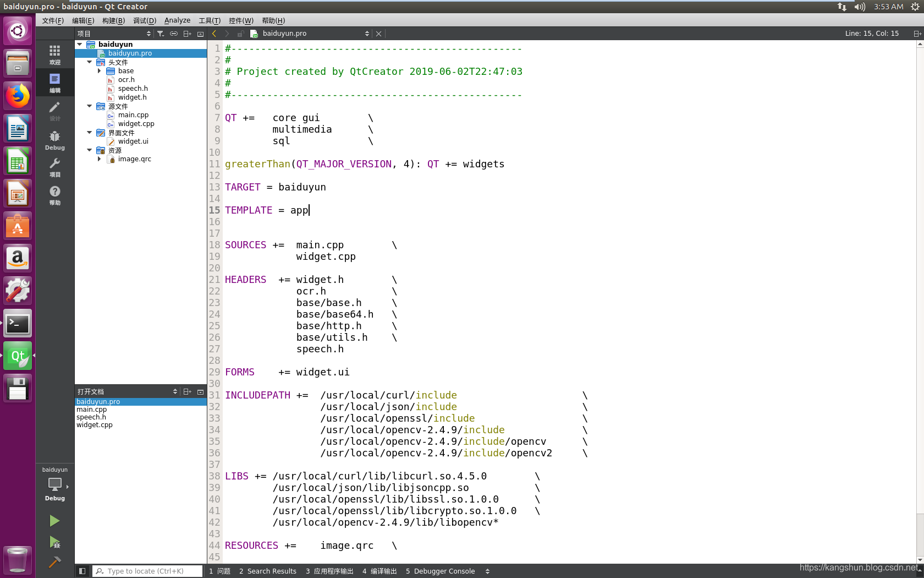Toggle synchronize with editor link icon

[x=174, y=34]
